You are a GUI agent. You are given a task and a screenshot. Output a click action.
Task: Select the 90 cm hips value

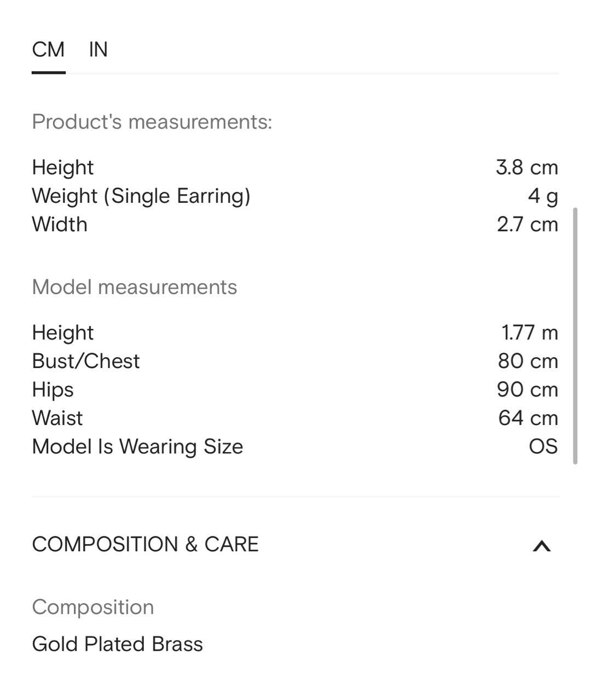coord(527,389)
